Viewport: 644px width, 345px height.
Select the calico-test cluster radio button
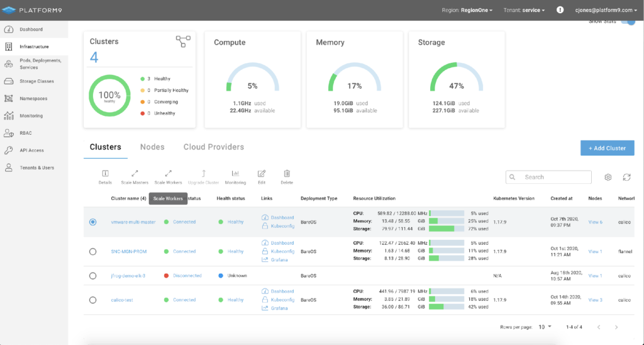93,300
